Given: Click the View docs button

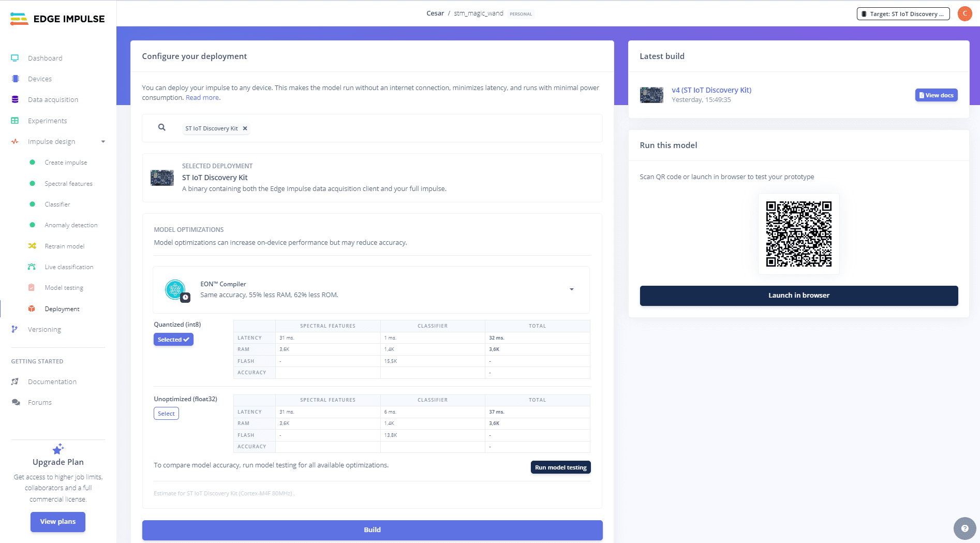Looking at the screenshot, I should point(936,95).
